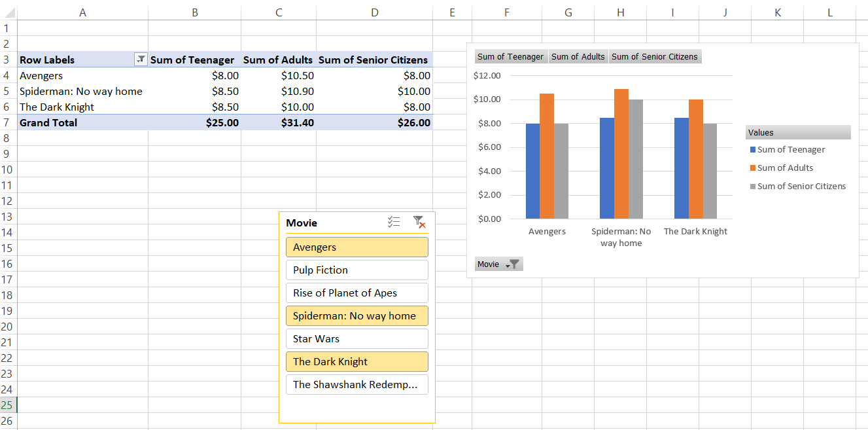Click Sum of Senior Citizens chart field button
Image resolution: width=868 pixels, height=430 pixels.
655,57
